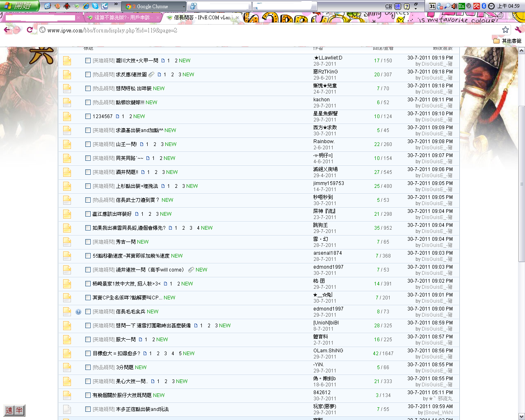
Task: Tick checkbox for 酒井問題!! thread
Action: pos(88,172)
